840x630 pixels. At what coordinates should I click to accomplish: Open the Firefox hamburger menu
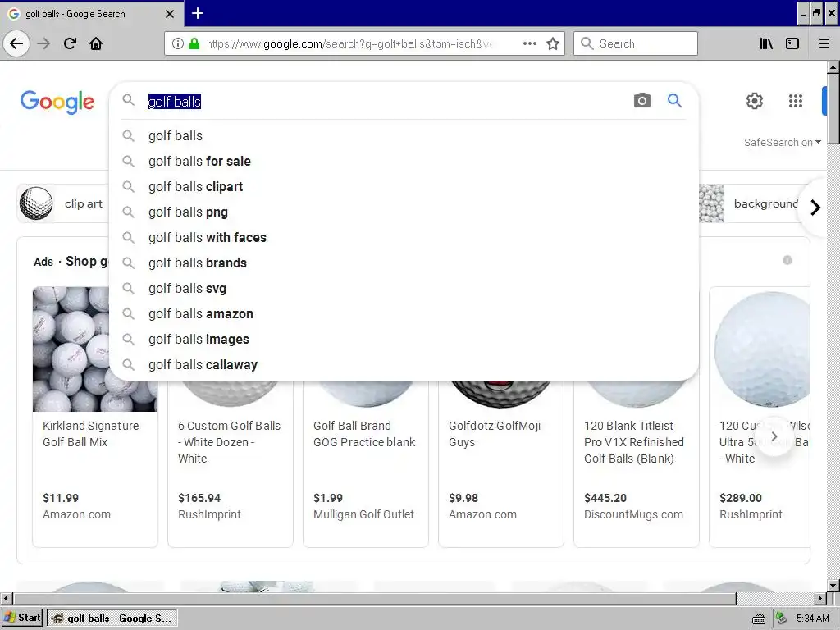tap(824, 43)
